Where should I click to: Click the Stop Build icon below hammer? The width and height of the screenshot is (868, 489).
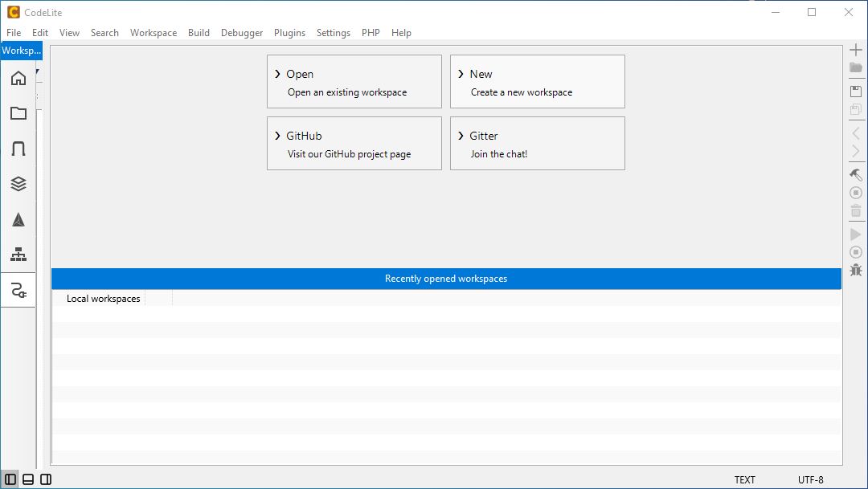(x=856, y=193)
